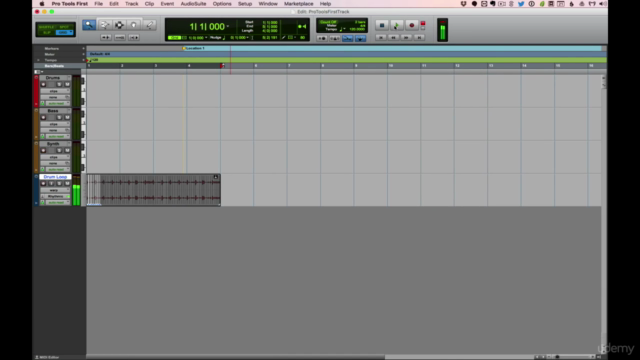Click the Record transport button
Image resolution: width=640 pixels, height=360 pixels.
click(411, 25)
